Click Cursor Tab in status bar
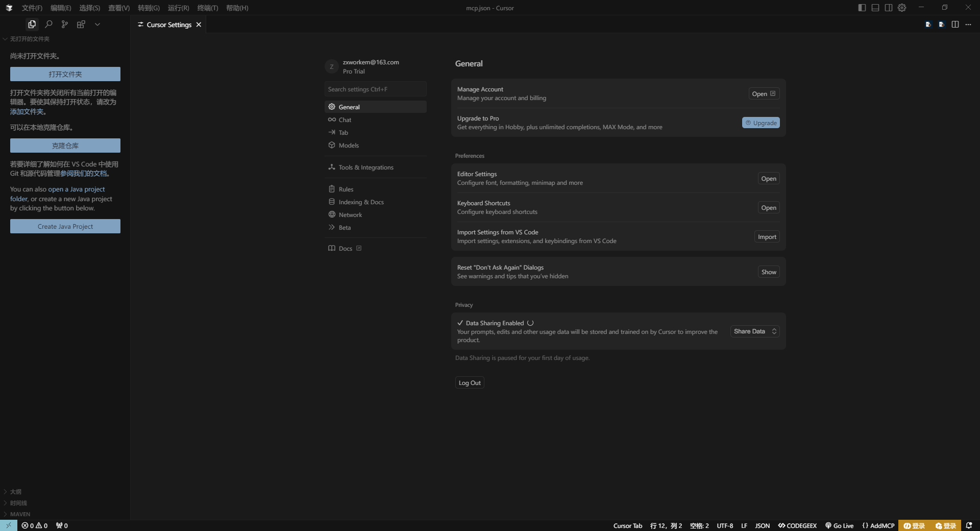The height and width of the screenshot is (531, 980). (x=627, y=525)
